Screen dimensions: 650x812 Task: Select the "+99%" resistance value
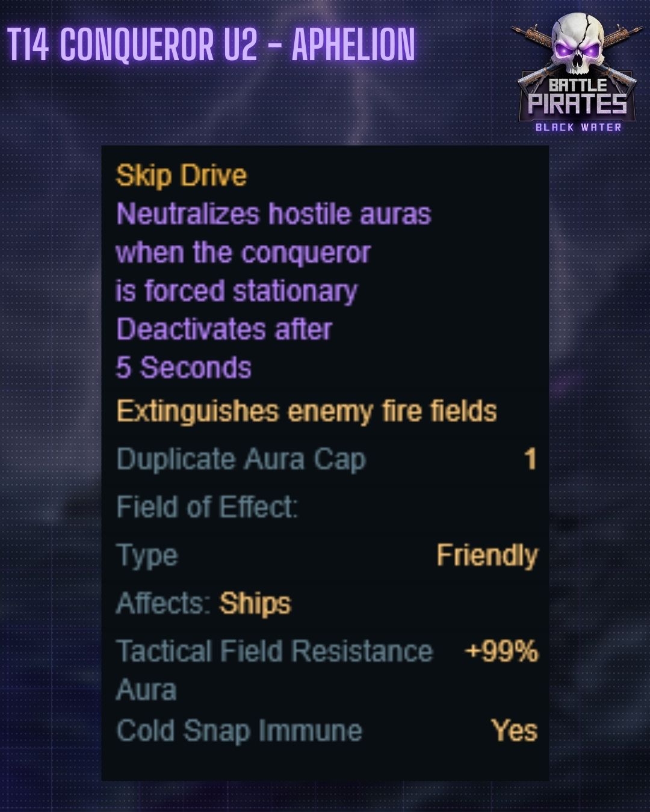(x=501, y=651)
